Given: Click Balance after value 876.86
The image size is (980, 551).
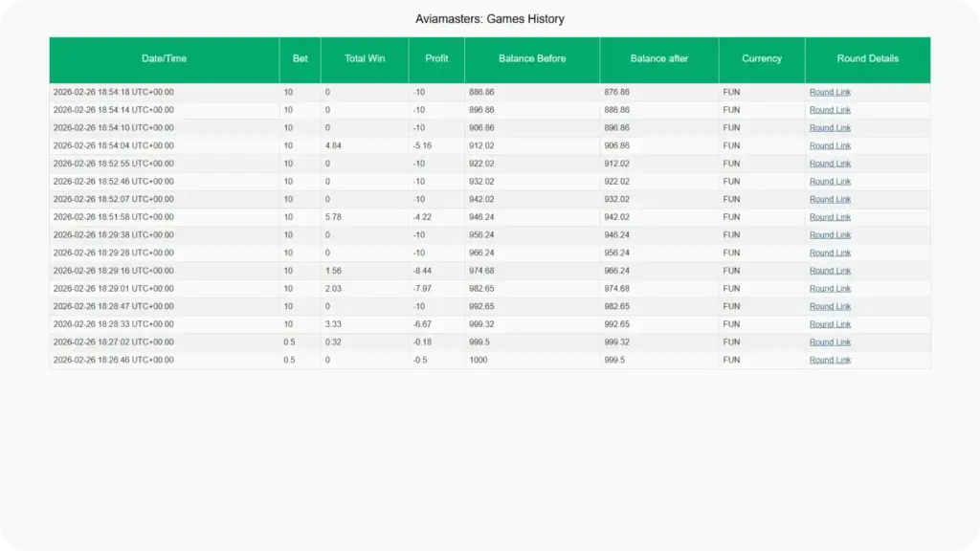Looking at the screenshot, I should tap(617, 92).
